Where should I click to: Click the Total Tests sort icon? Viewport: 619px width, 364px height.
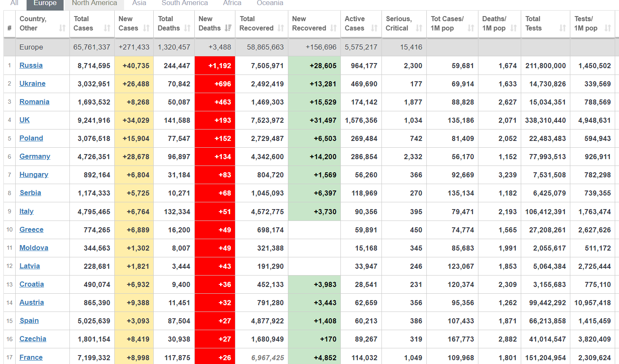563,28
